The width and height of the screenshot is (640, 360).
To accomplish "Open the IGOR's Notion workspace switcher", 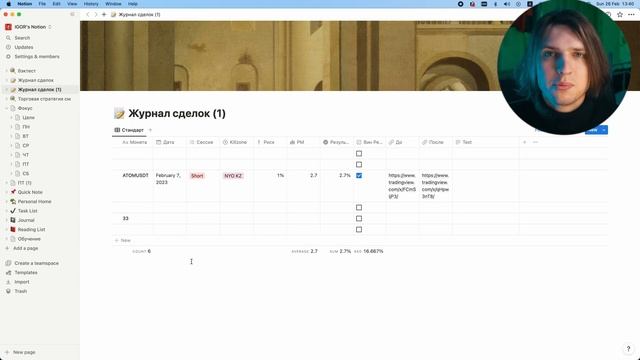I will point(29,27).
